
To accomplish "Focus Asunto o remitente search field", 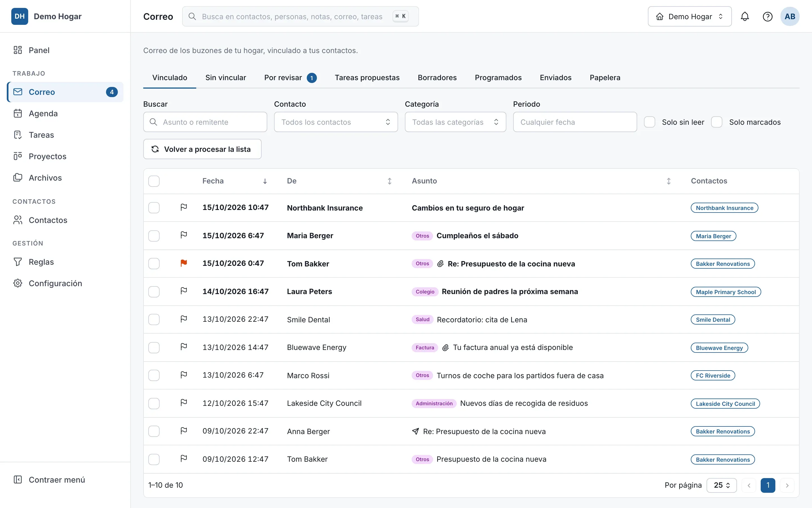I will (x=205, y=122).
